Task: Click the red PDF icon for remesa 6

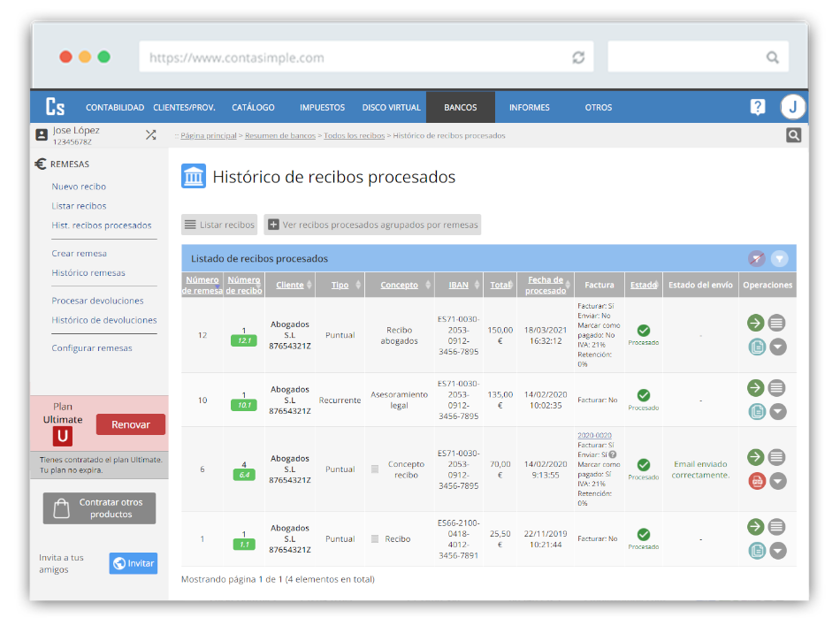Action: [x=756, y=481]
